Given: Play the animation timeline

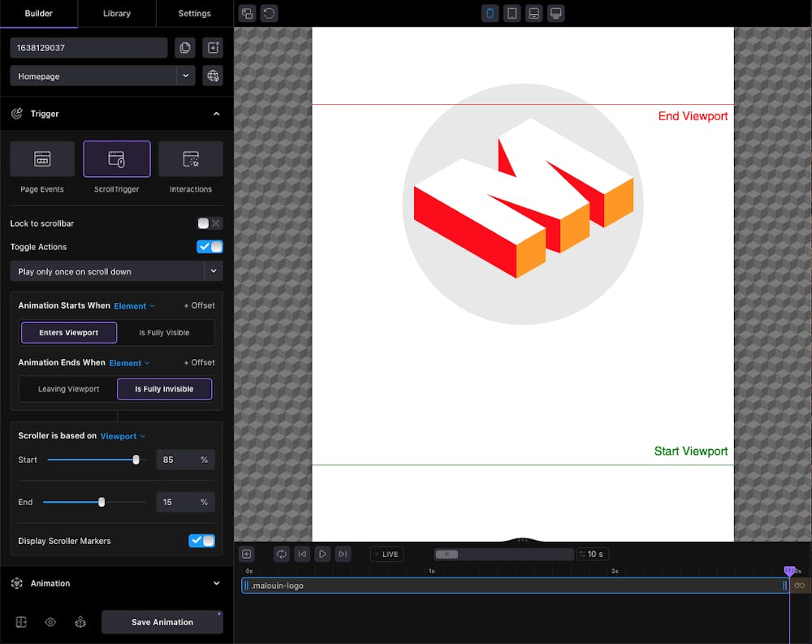Looking at the screenshot, I should [322, 554].
